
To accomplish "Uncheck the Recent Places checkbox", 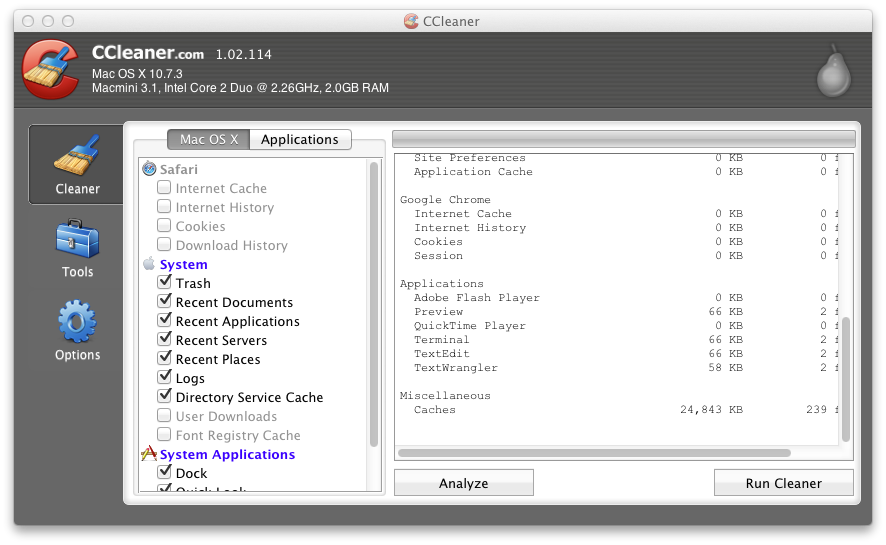I will pos(164,357).
